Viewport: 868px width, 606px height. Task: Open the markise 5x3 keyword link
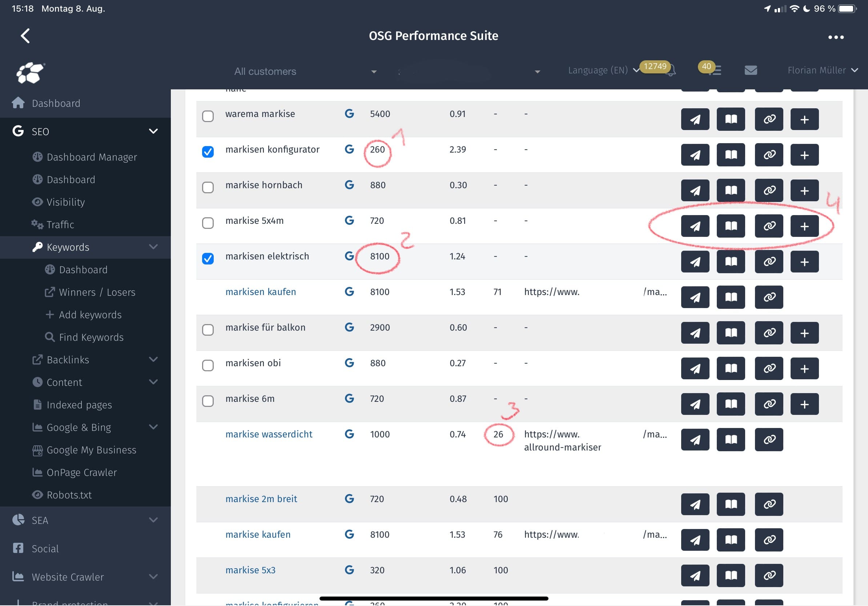click(x=250, y=570)
